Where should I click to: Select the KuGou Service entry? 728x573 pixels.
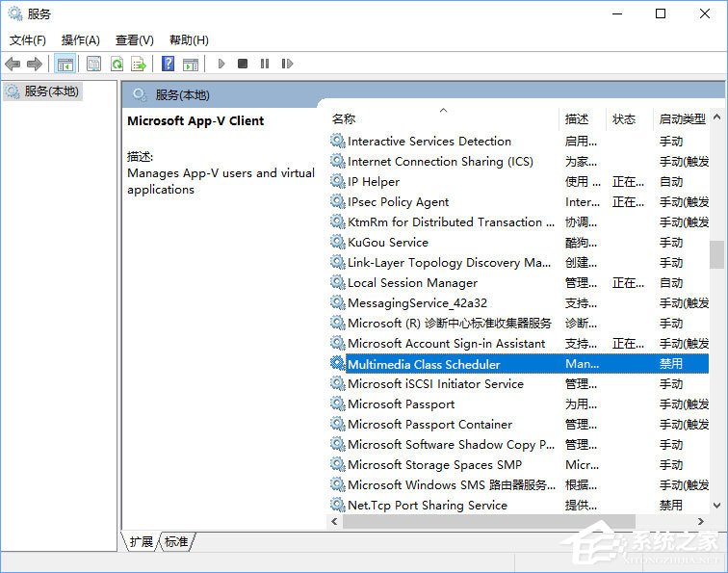point(388,243)
